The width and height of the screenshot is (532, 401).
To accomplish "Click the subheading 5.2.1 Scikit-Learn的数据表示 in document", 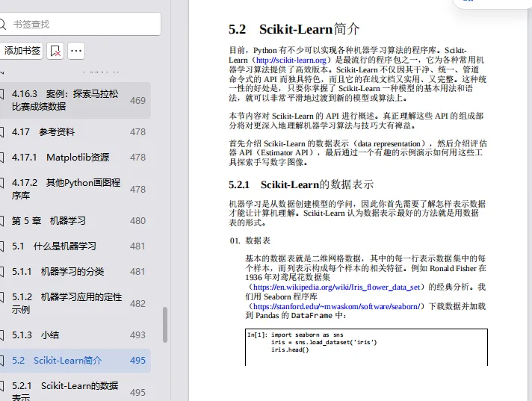I will click(x=301, y=184).
